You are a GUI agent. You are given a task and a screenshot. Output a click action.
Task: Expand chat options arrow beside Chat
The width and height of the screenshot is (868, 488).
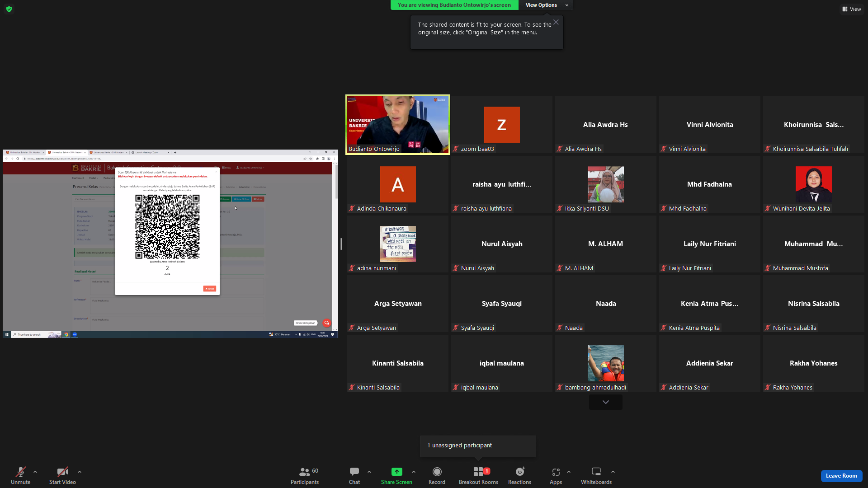(x=369, y=472)
